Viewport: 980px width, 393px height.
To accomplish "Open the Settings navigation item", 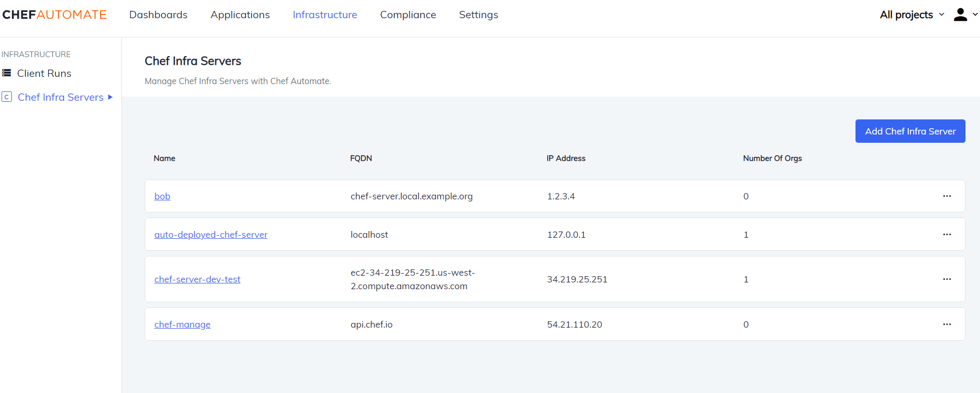I will [478, 15].
